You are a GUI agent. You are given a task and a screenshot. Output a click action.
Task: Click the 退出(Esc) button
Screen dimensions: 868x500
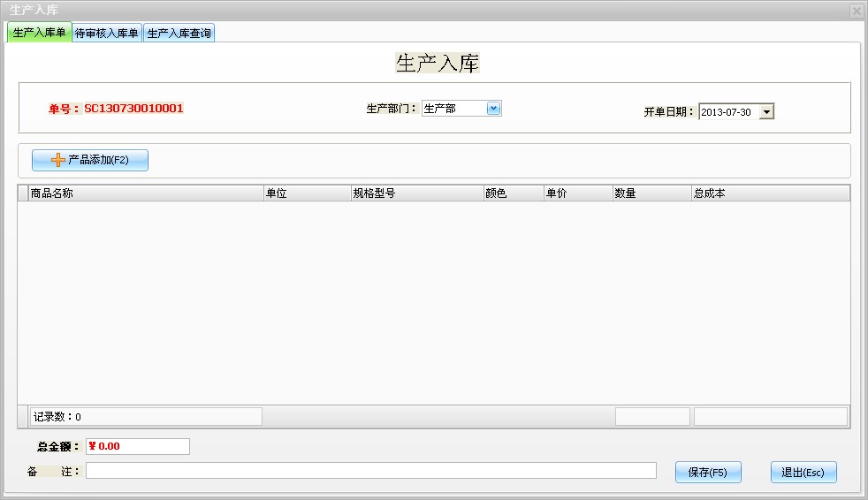click(803, 473)
